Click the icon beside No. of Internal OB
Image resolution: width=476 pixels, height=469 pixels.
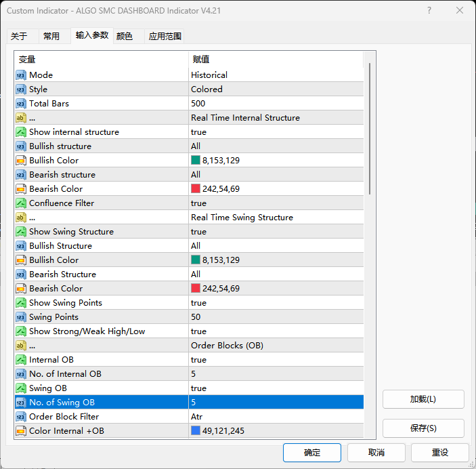[x=20, y=374]
